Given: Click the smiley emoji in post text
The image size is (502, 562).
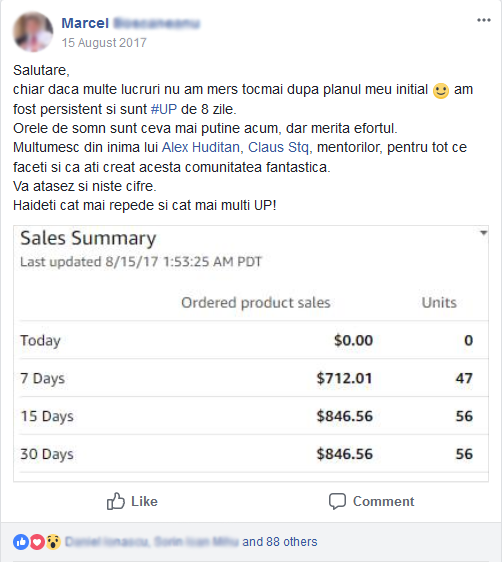Looking at the screenshot, I should click(x=441, y=90).
